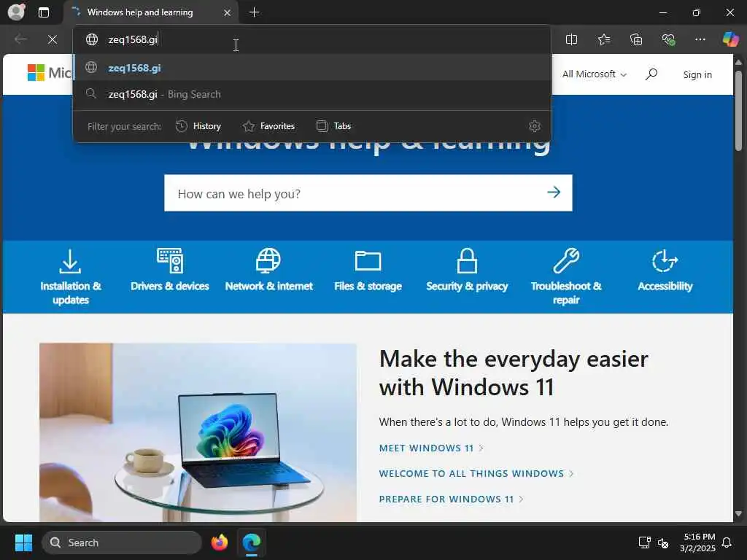The image size is (747, 560).
Task: Open Settings and more menu
Action: (700, 39)
